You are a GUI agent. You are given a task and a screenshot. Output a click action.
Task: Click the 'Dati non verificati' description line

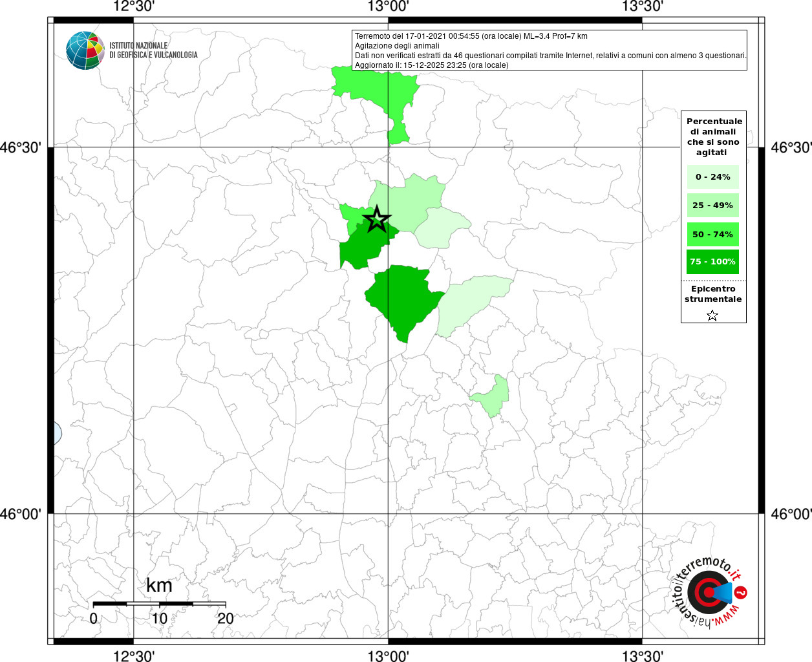(551, 56)
